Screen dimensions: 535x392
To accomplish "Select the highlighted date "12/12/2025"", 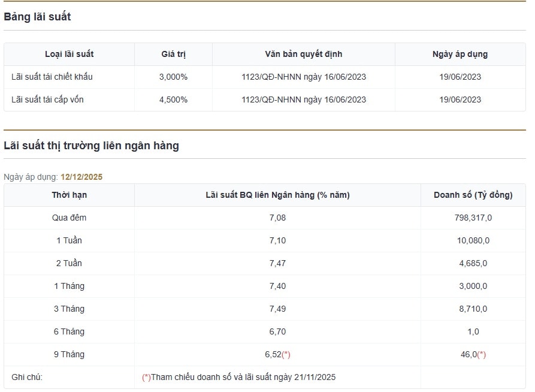I will (81, 177).
